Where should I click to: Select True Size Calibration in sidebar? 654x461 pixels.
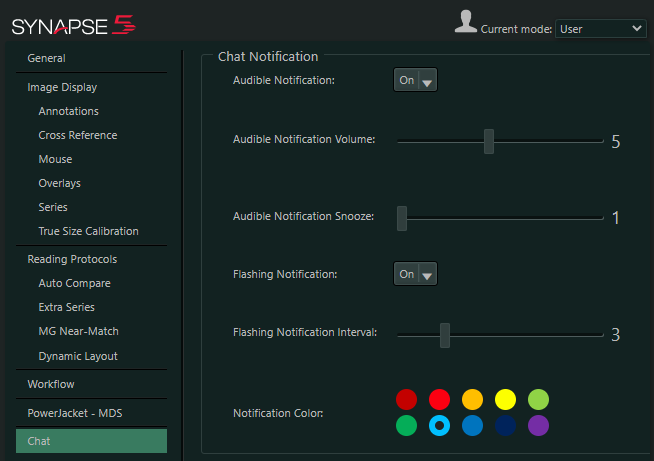pyautogui.click(x=88, y=231)
